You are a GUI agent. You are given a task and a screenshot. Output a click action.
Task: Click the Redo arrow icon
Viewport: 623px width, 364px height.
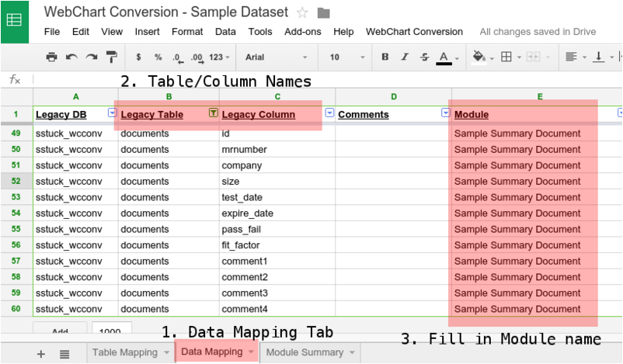point(92,57)
